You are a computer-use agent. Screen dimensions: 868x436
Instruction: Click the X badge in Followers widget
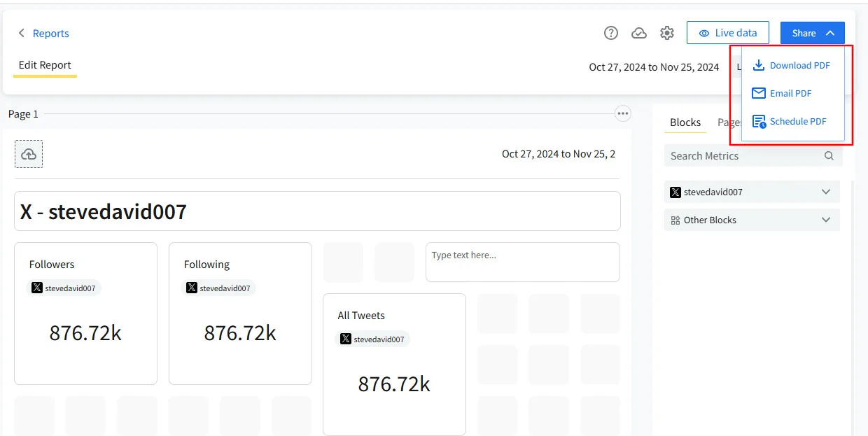[36, 288]
